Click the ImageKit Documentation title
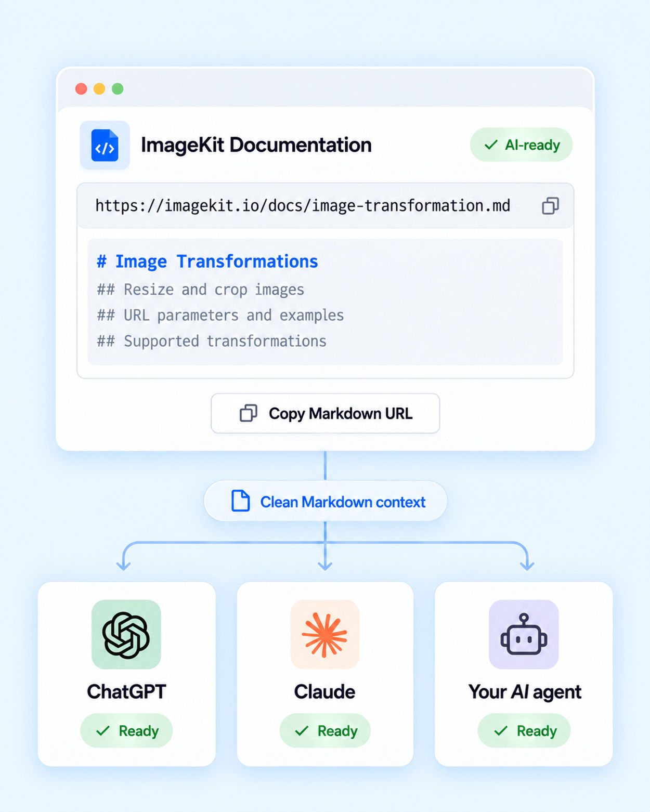 click(x=256, y=145)
